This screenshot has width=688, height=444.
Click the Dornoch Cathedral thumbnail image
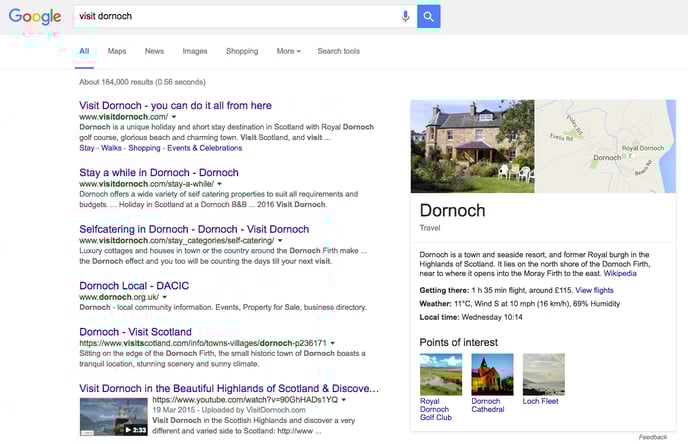click(x=492, y=374)
